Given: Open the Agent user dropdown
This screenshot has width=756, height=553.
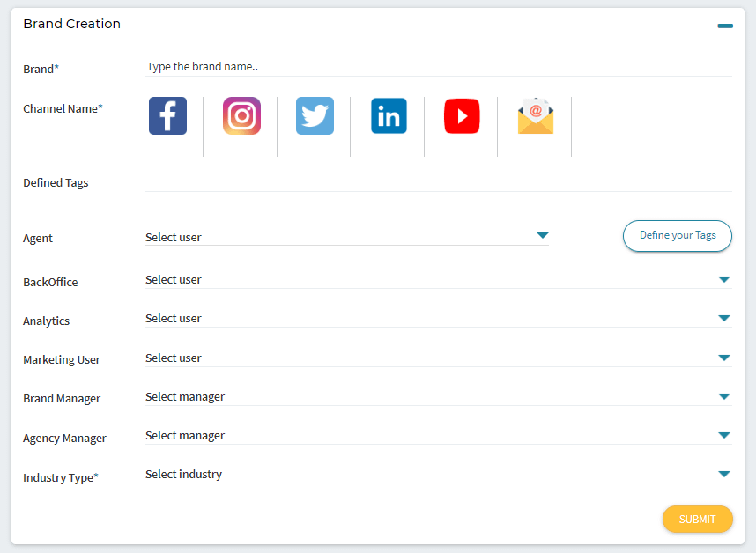Looking at the screenshot, I should tap(347, 237).
